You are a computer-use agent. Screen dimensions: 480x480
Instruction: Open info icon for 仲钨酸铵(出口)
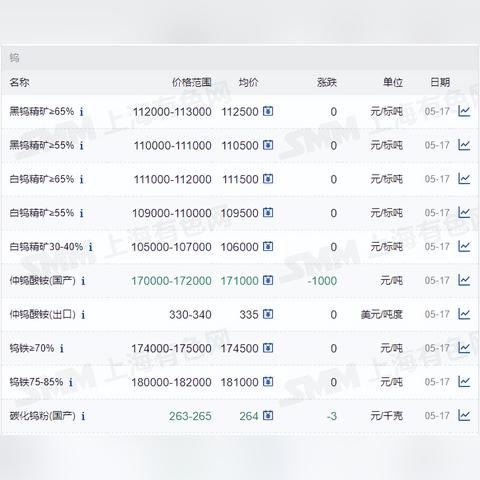[x=83, y=315]
